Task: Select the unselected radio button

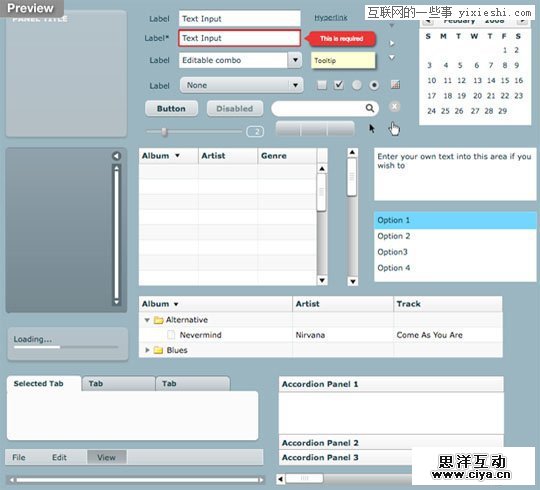Action: coord(357,85)
